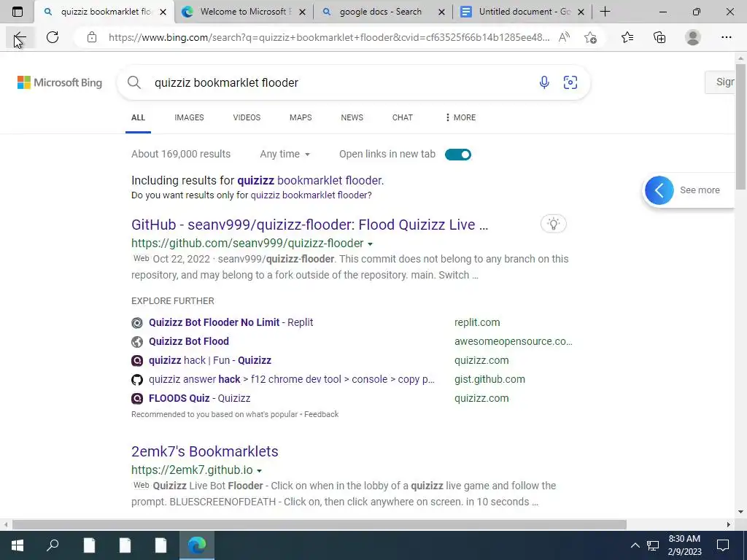Open the Read aloud icon
The image size is (747, 560).
pos(564,37)
